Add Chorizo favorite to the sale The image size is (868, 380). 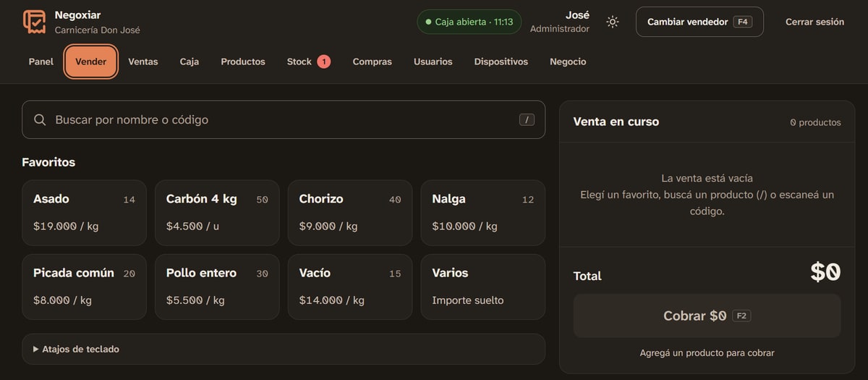tap(350, 213)
